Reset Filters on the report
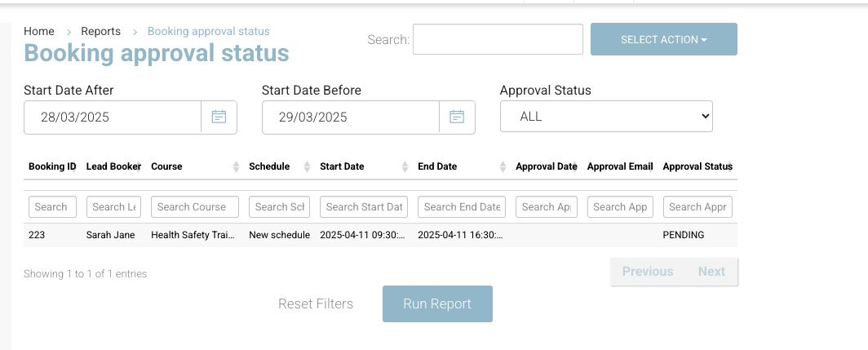The width and height of the screenshot is (868, 350). click(316, 303)
